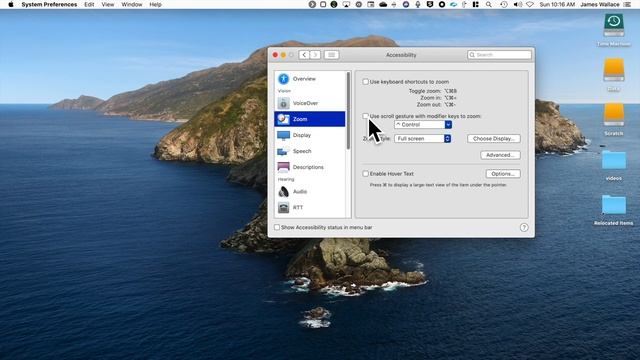The height and width of the screenshot is (360, 640).
Task: Click the Zoom in shortcut text
Action: [438, 98]
